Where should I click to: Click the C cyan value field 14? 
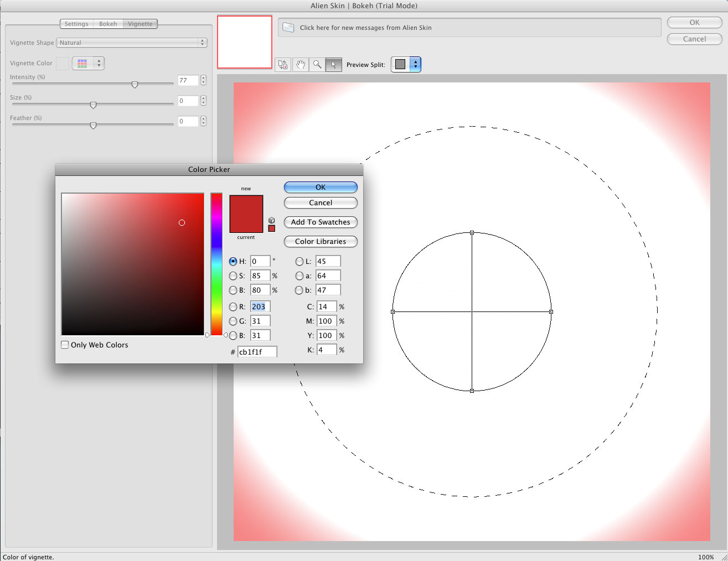click(x=327, y=307)
